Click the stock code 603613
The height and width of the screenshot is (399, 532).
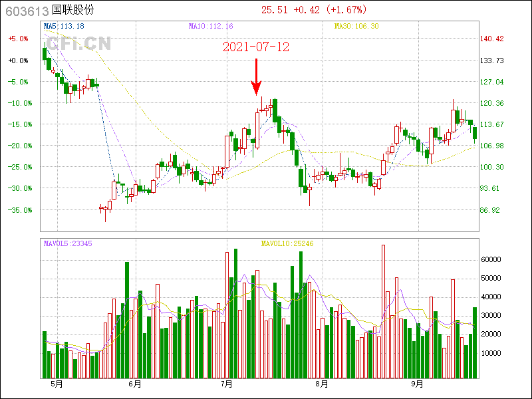[x=24, y=11]
